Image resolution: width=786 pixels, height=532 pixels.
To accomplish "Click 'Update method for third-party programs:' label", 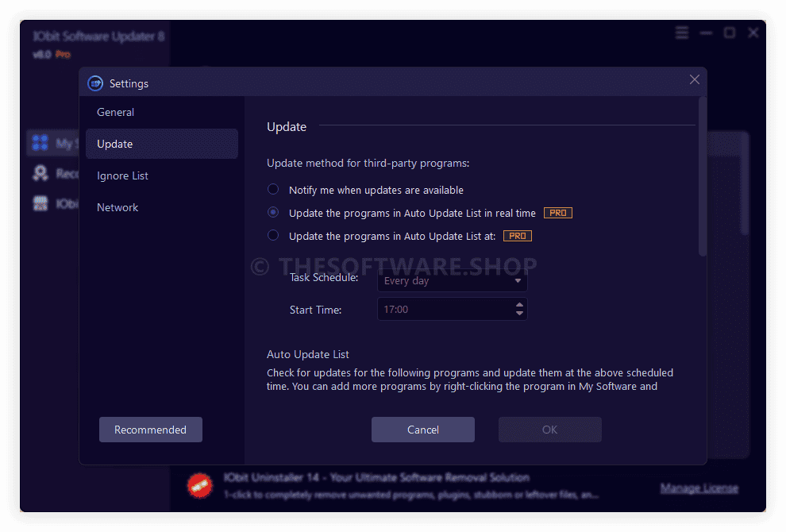I will click(368, 164).
